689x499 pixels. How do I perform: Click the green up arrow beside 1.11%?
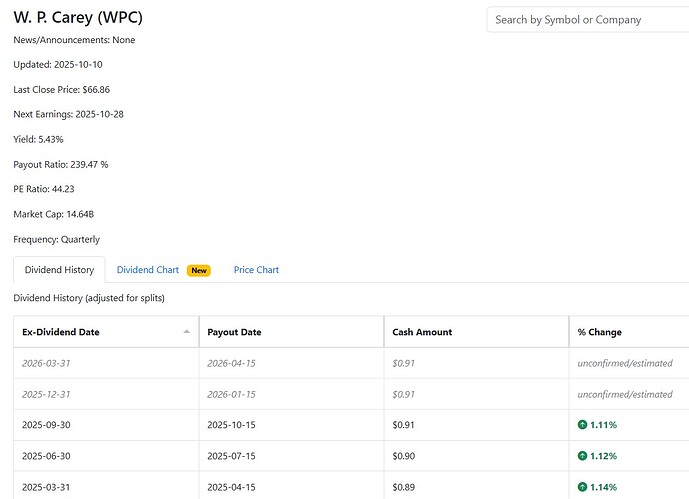(x=582, y=425)
